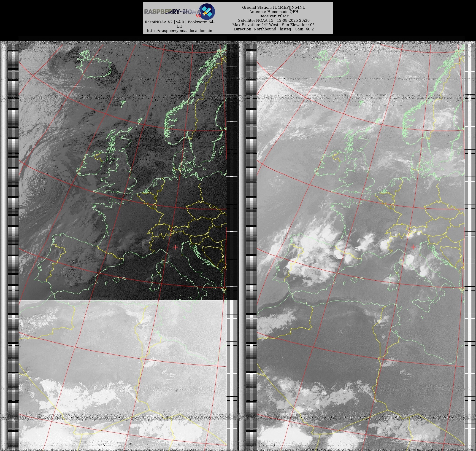Select the 'Receiver: rtlsdr' line

pyautogui.click(x=274, y=16)
